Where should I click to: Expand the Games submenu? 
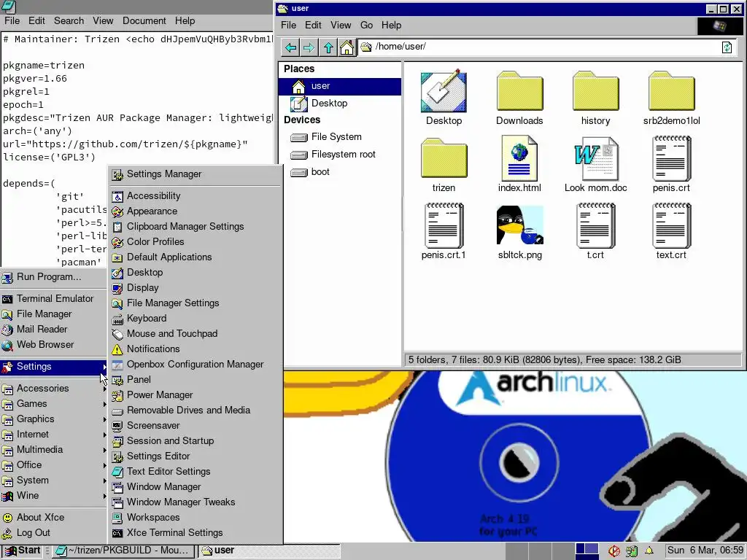tap(54, 404)
